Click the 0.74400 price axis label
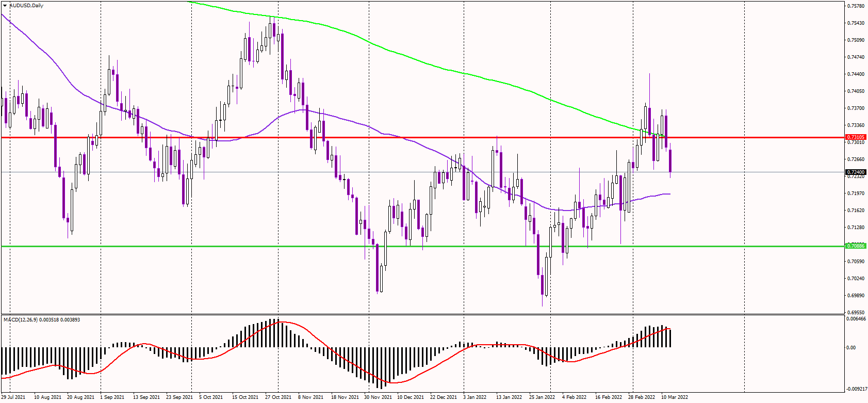This screenshot has width=868, height=403. coord(856,74)
